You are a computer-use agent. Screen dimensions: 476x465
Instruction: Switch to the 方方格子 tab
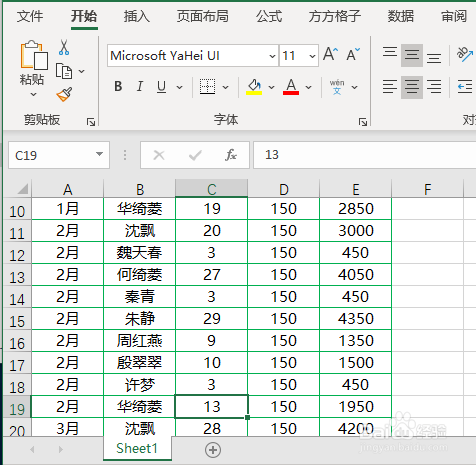[335, 16]
